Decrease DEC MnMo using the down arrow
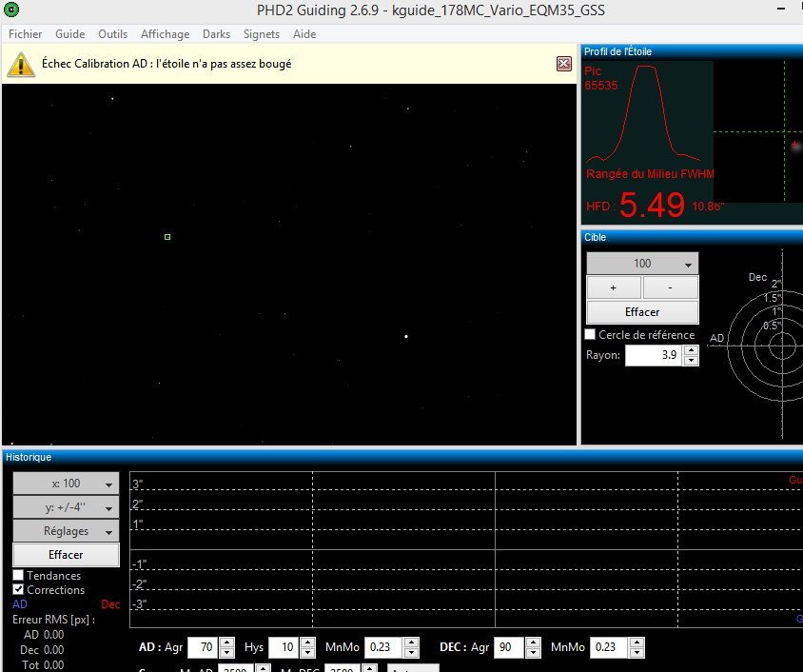 635,653
